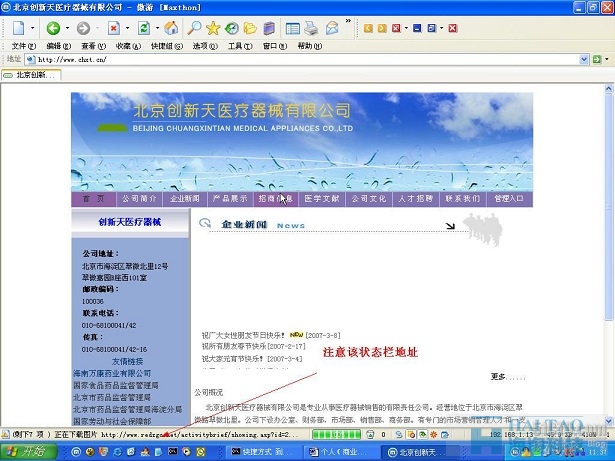Open the 收藏(A) menu
Screen dimensions: 615x461
(128, 46)
